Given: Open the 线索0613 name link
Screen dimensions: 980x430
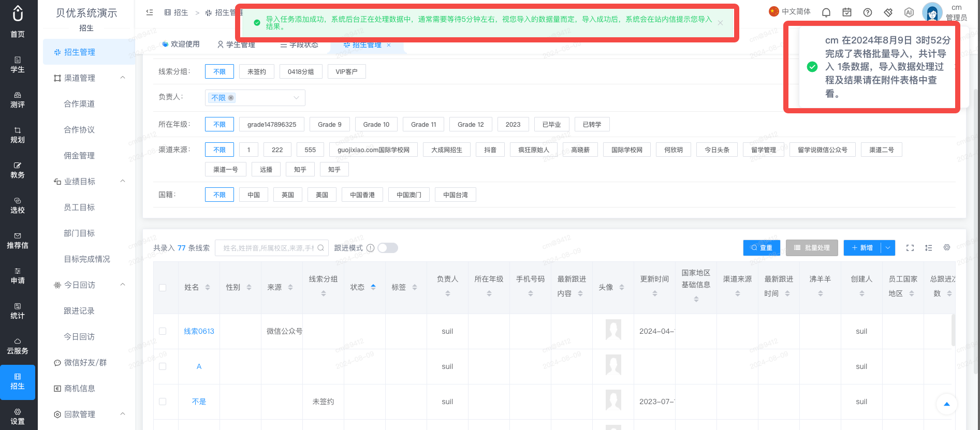Looking at the screenshot, I should pos(199,331).
